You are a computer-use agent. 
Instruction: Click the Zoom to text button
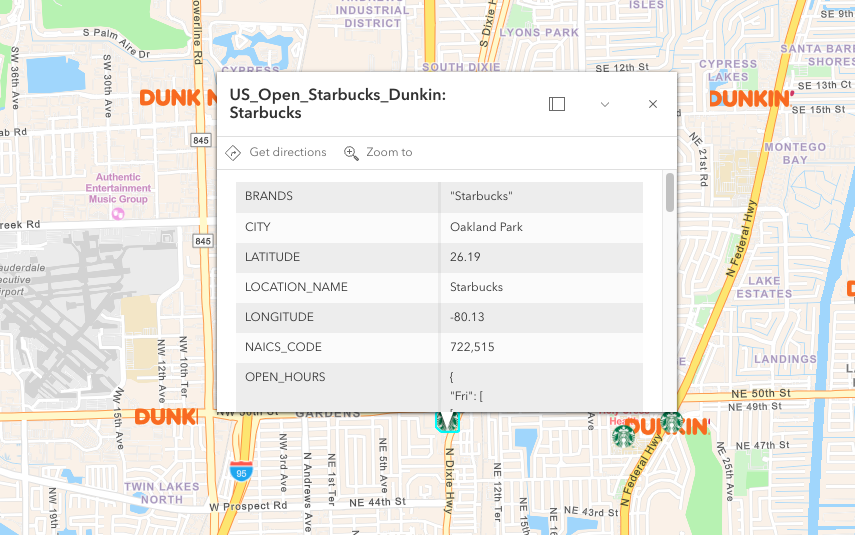(x=389, y=153)
